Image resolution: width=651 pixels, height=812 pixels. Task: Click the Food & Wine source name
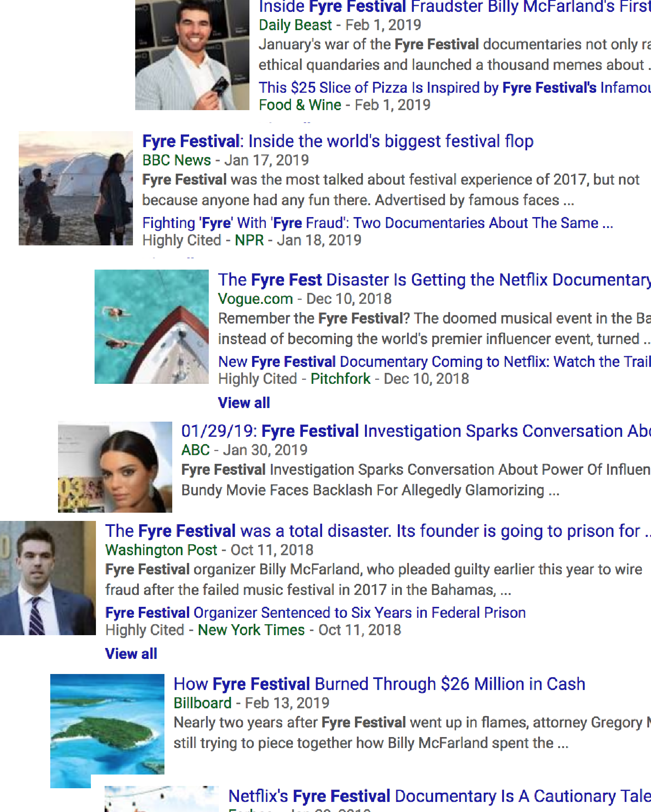coord(300,105)
